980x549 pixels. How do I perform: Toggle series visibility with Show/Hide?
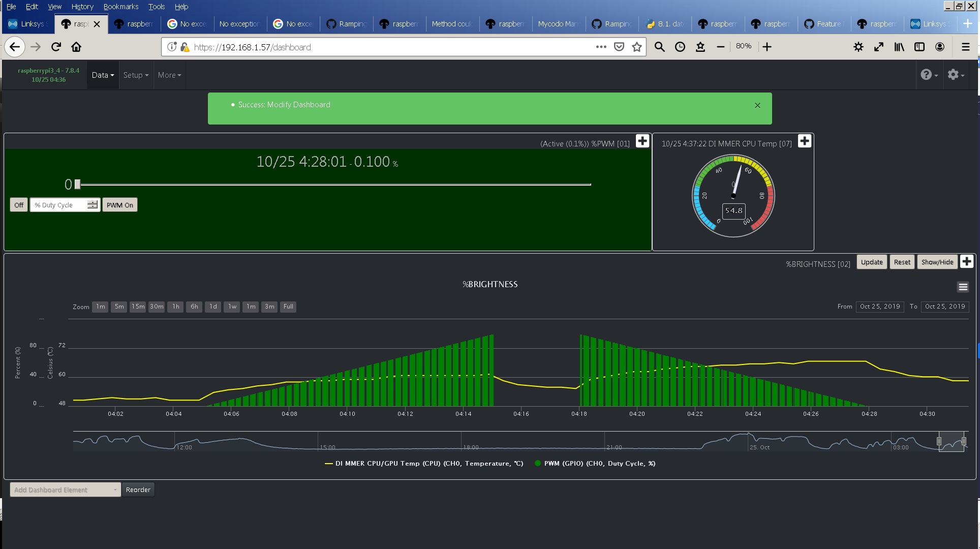pos(937,262)
